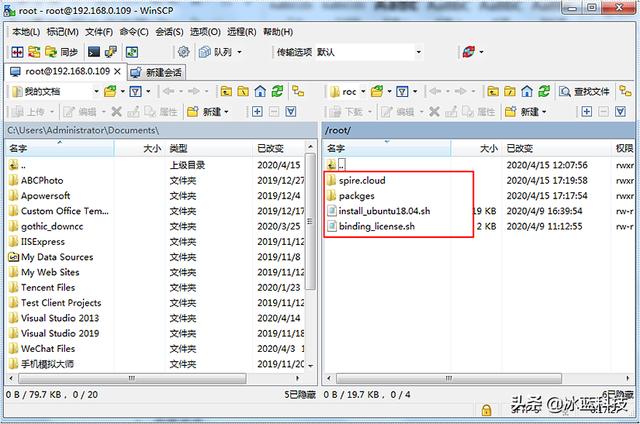
Task: Click local open directory folder icon
Action: pyautogui.click(x=110, y=91)
